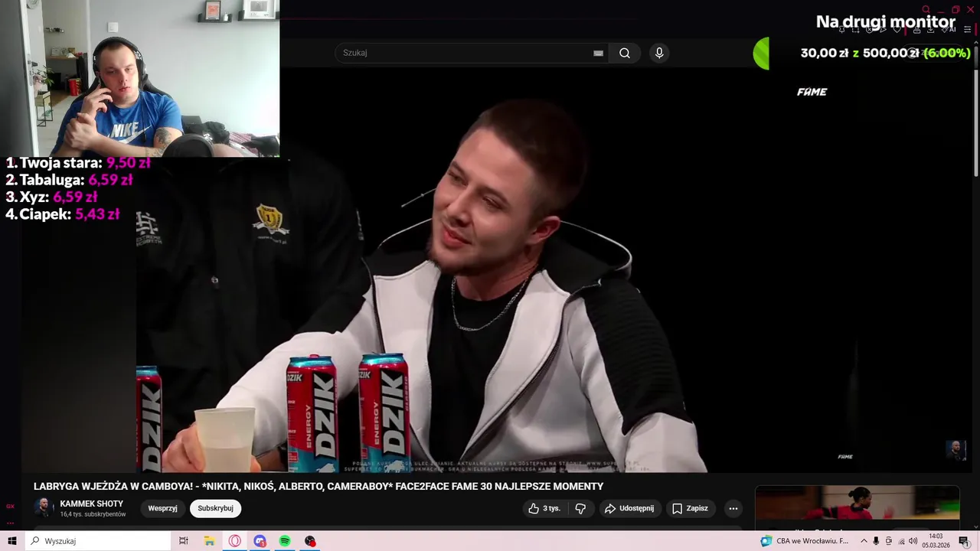The height and width of the screenshot is (551, 980).
Task: Open Windows Start menu
Action: tap(11, 541)
